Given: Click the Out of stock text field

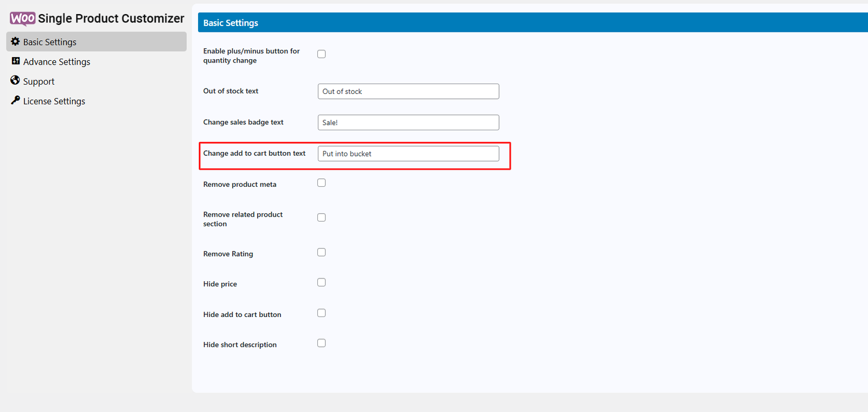Looking at the screenshot, I should click(x=408, y=92).
